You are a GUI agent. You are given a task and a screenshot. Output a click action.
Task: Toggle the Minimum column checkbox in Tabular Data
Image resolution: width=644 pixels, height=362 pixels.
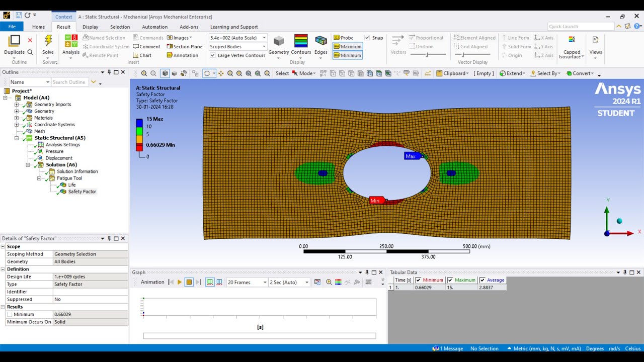tap(418, 280)
